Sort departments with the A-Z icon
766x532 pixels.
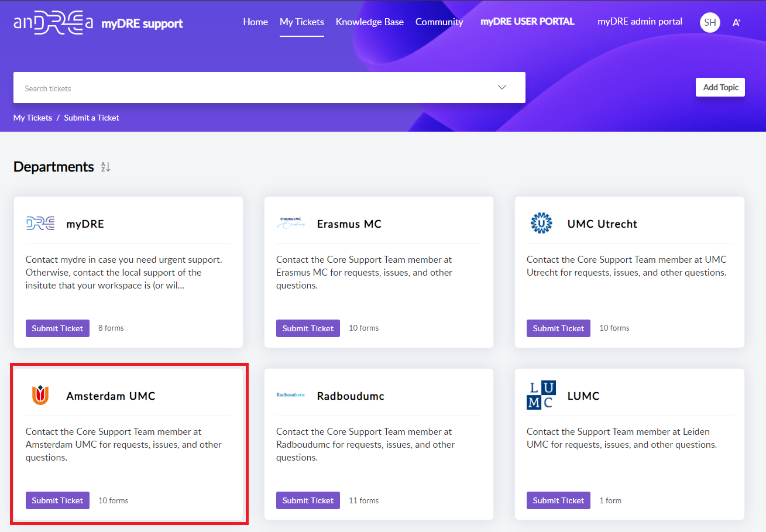tap(105, 167)
